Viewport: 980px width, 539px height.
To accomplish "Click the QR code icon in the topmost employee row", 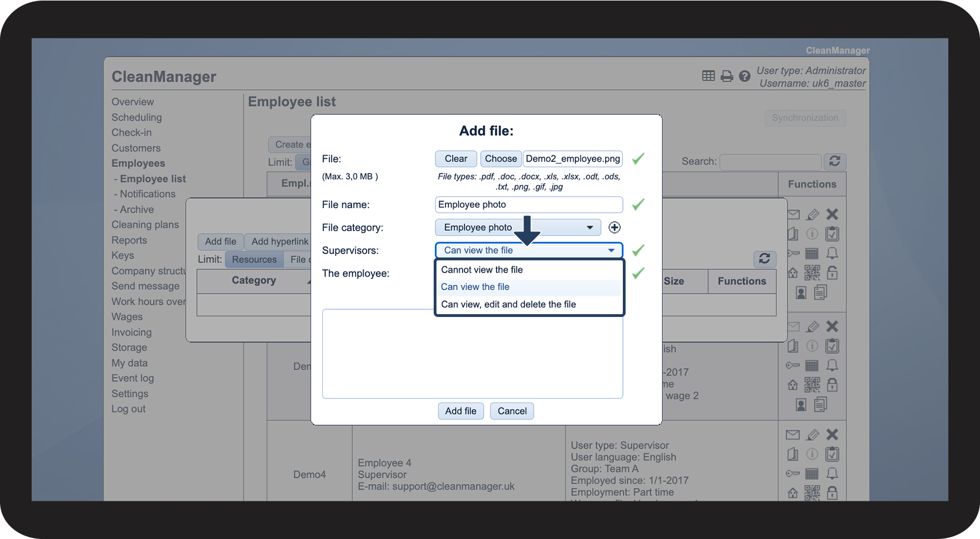I will click(812, 273).
